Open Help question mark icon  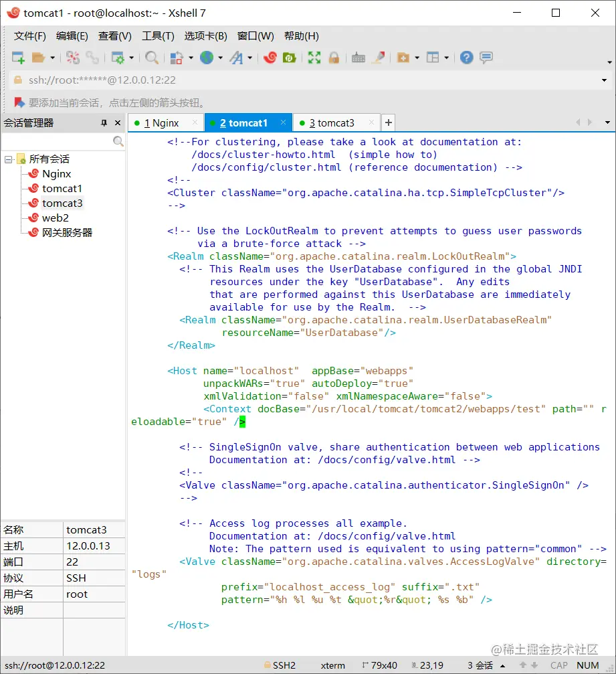pos(466,58)
